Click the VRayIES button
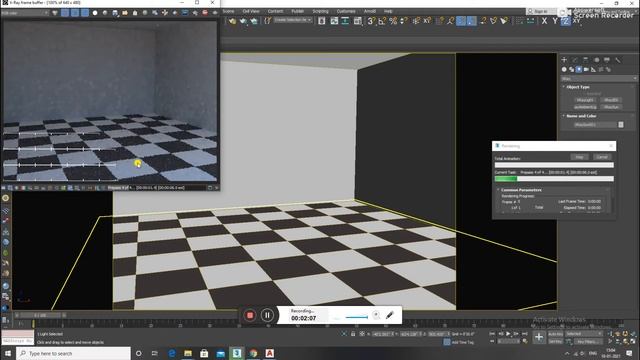The height and width of the screenshot is (360, 640). click(x=611, y=100)
